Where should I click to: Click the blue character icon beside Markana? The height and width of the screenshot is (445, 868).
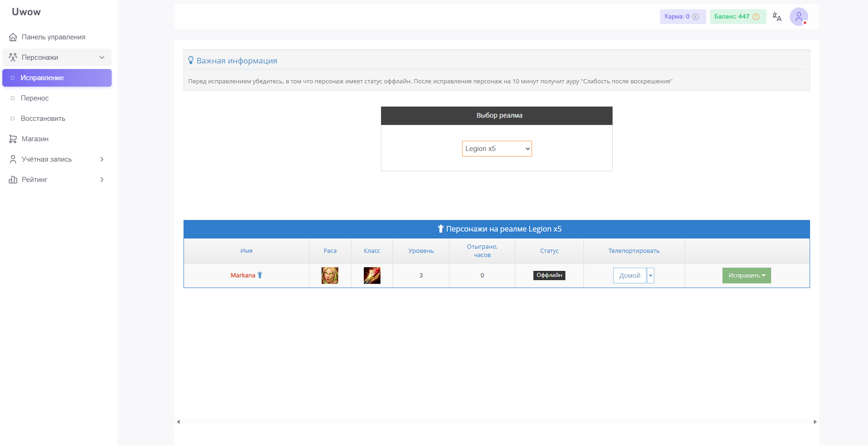pos(260,275)
